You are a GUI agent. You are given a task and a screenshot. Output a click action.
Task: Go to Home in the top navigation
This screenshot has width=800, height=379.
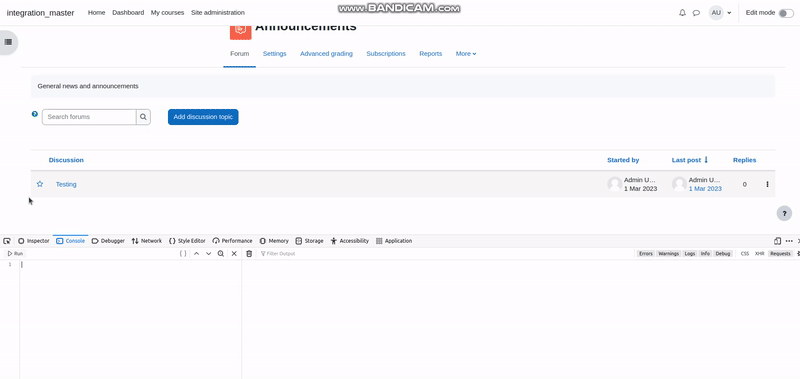coord(96,13)
